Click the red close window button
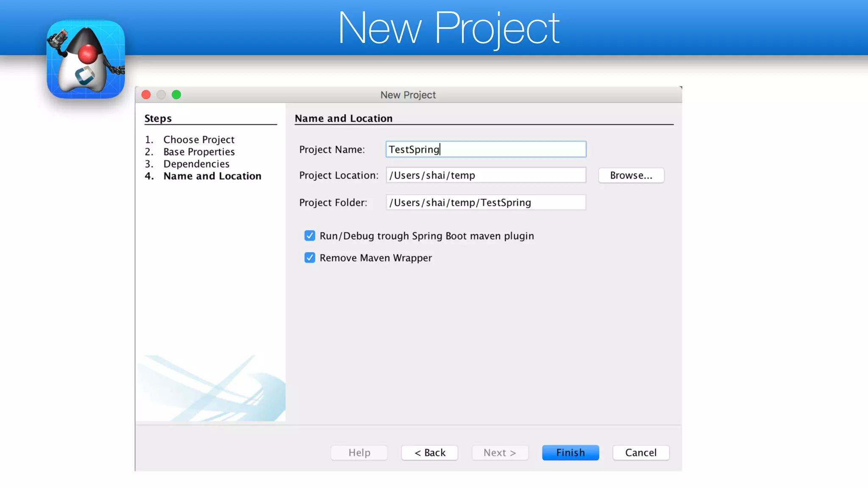This screenshot has width=868, height=488. 146,95
